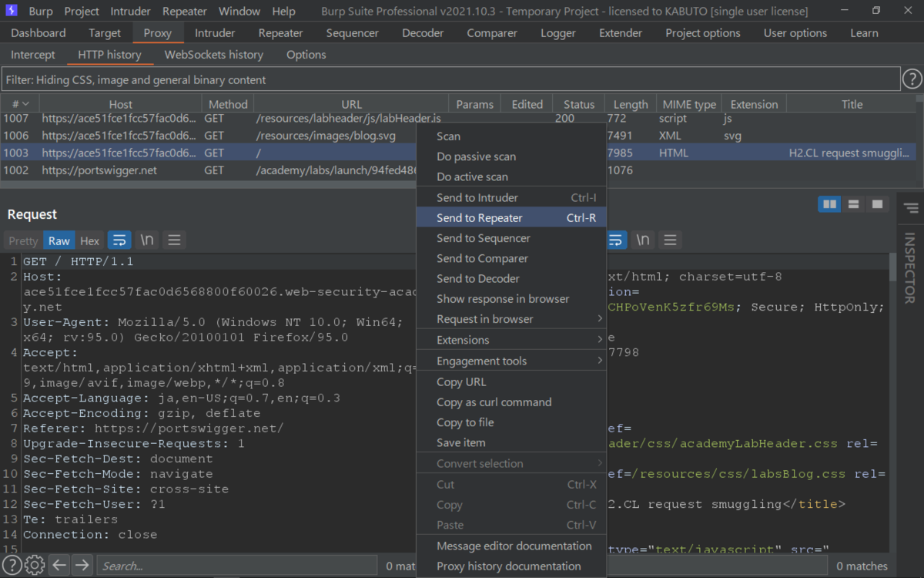Go to previous search match arrow
The image size is (924, 578).
(59, 565)
